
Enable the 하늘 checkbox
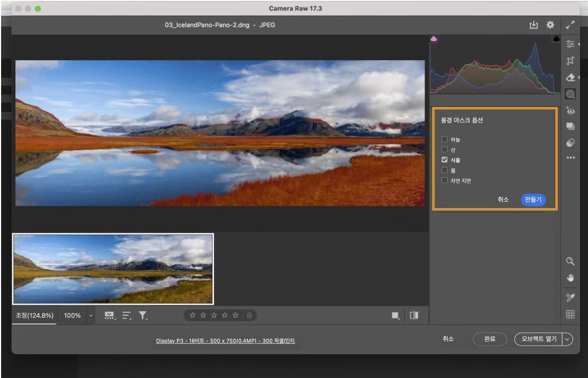pyautogui.click(x=444, y=139)
